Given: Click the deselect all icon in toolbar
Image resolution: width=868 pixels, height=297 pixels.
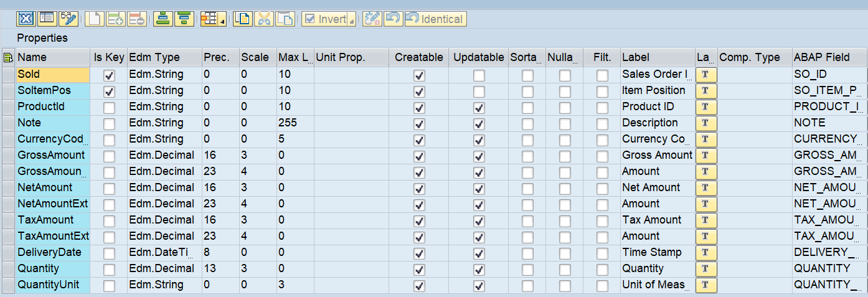Looking at the screenshot, I should point(25,19).
